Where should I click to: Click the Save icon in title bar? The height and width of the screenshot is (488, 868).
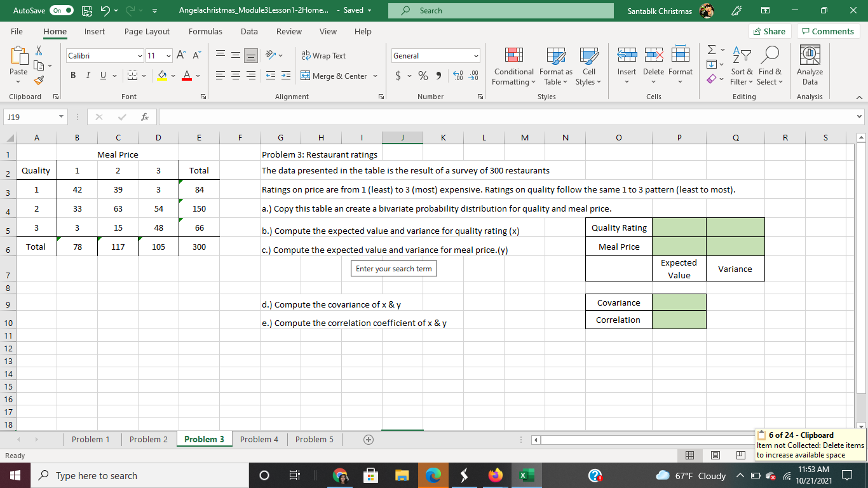(88, 11)
